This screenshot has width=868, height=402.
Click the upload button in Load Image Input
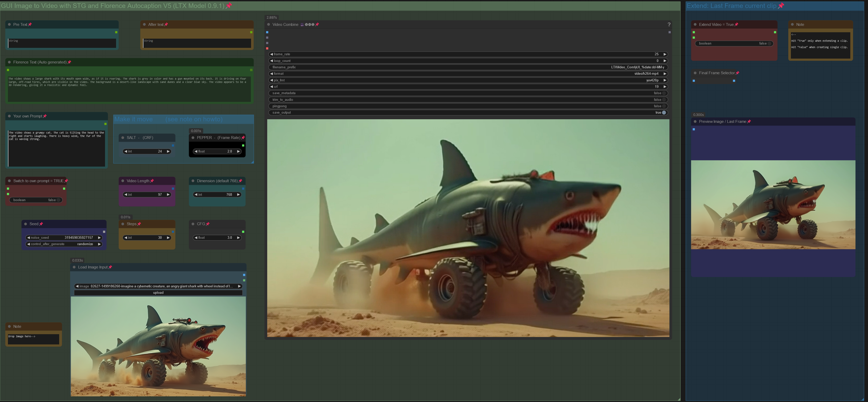[x=158, y=292]
